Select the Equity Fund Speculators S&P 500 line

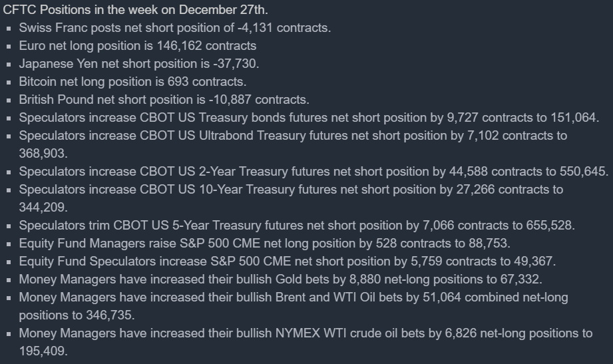point(288,262)
